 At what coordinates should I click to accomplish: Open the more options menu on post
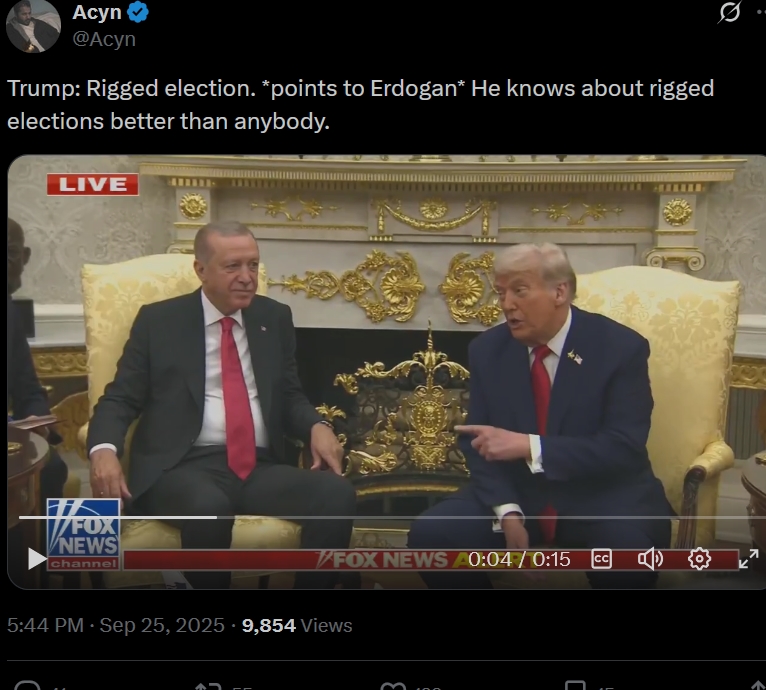pyautogui.click(x=761, y=12)
